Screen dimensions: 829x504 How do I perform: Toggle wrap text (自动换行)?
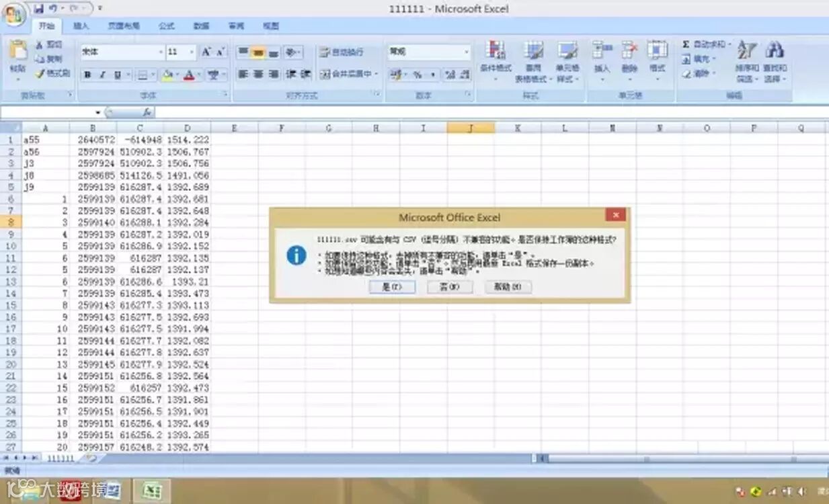click(x=342, y=52)
